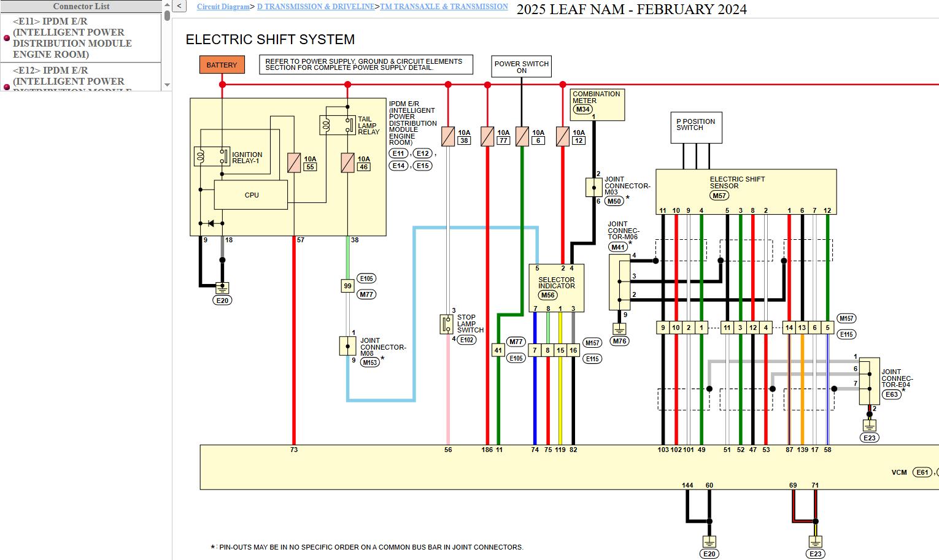Click the 10A fuse number 12
This screenshot has width=939, height=560.
click(x=562, y=136)
